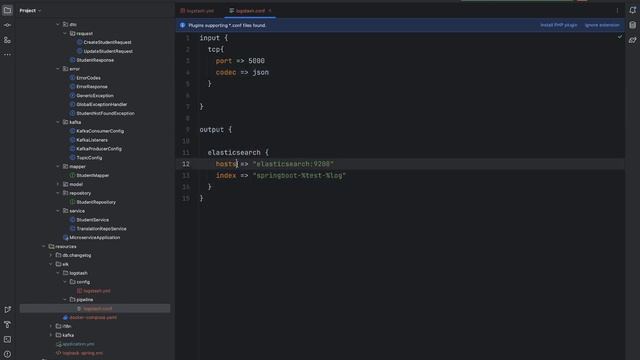
Task: Click the codec json line
Action: 242,72
